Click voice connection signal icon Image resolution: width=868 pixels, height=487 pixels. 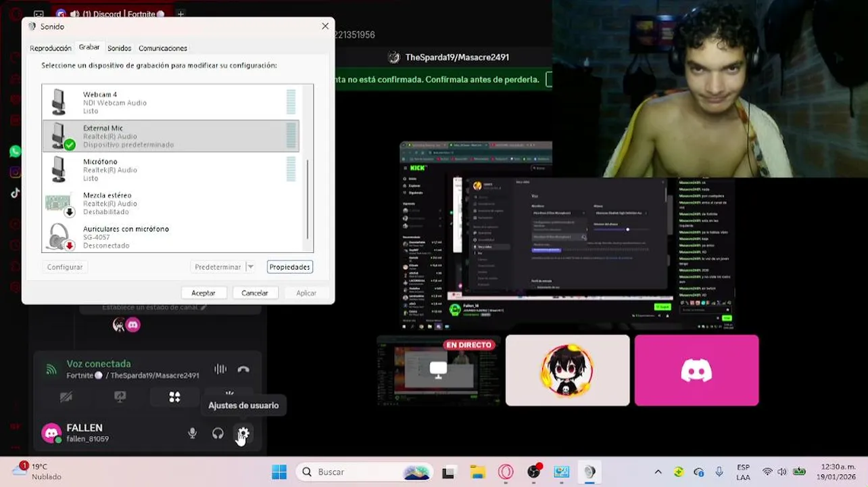[x=51, y=369]
